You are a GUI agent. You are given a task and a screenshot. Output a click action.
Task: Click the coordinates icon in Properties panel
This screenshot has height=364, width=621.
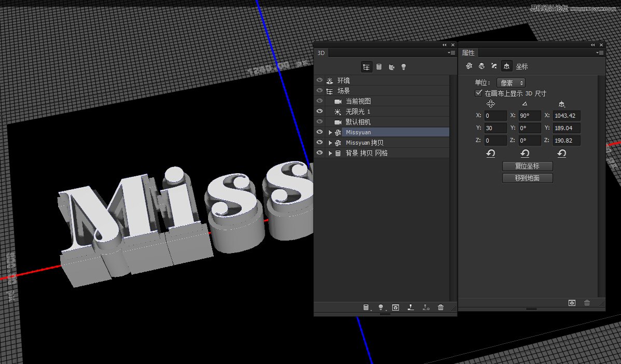tap(506, 66)
